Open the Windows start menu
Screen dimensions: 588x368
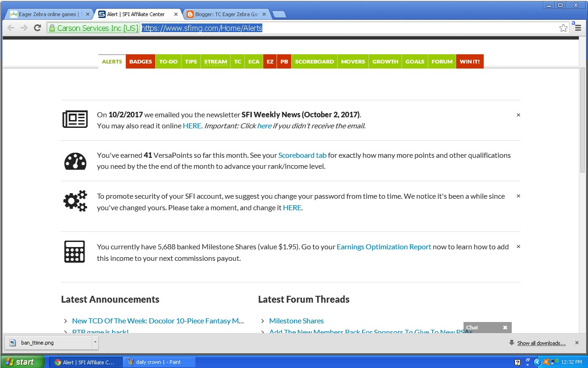click(23, 362)
